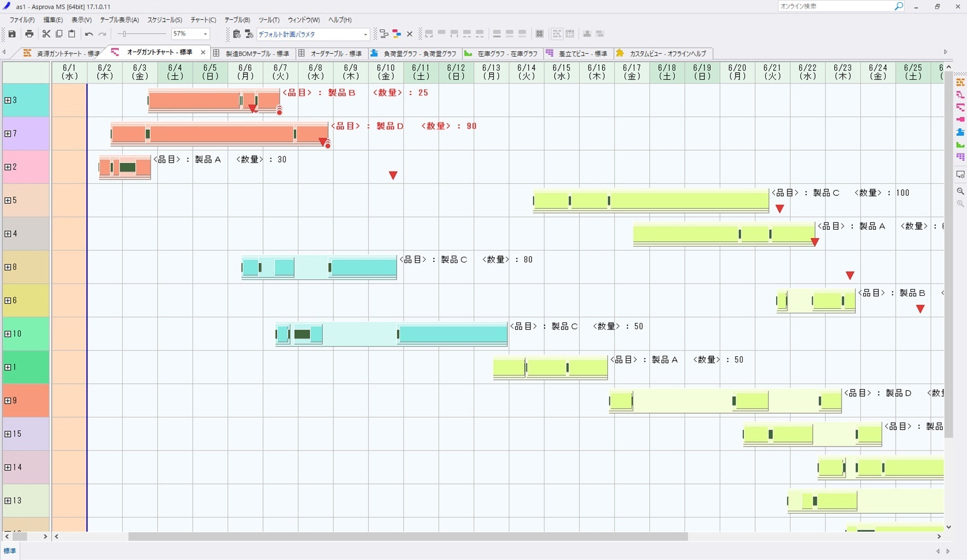
Task: Expand order row 10 tree node
Action: tap(8, 334)
